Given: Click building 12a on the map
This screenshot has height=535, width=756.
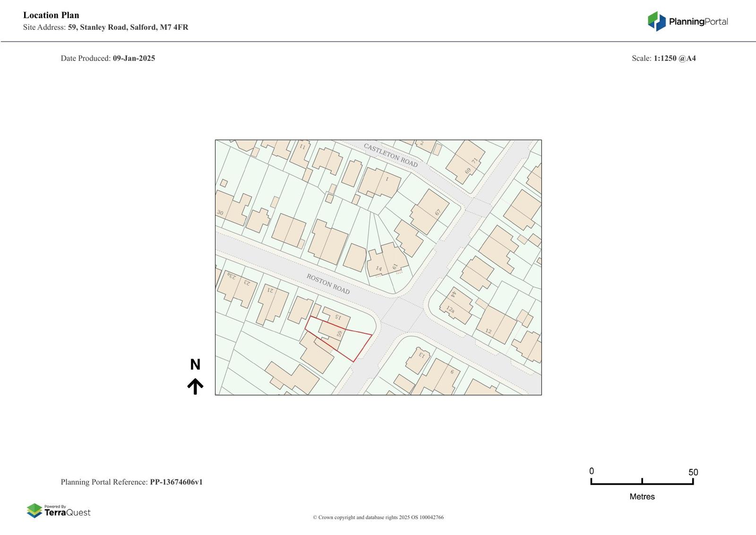Looking at the screenshot, I should (x=450, y=310).
